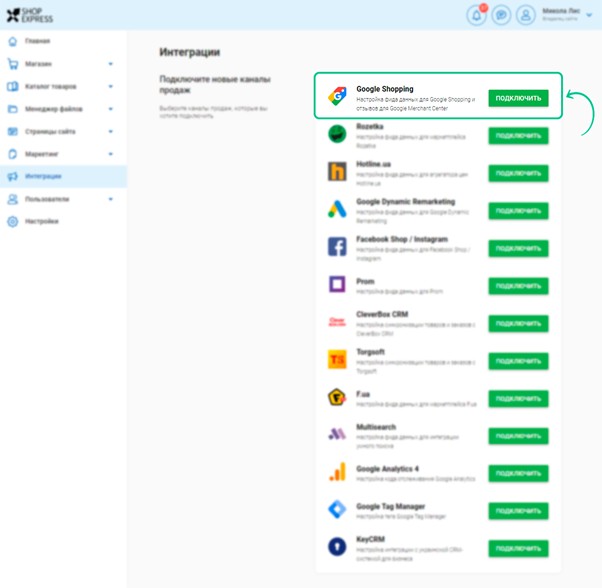
Task: Click the Google Analytics 4 icon
Action: (337, 472)
